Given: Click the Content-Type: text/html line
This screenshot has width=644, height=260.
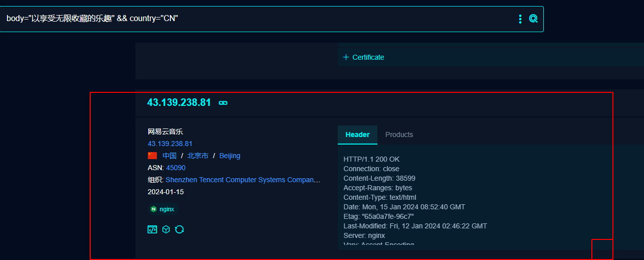Looking at the screenshot, I should coord(380,197).
